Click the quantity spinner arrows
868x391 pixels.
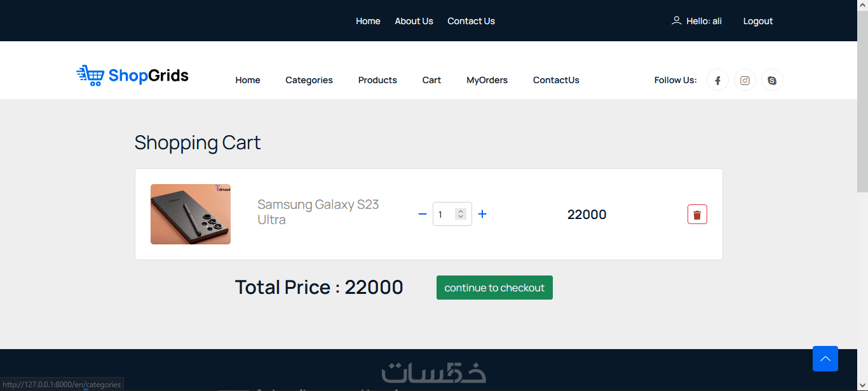tap(461, 215)
